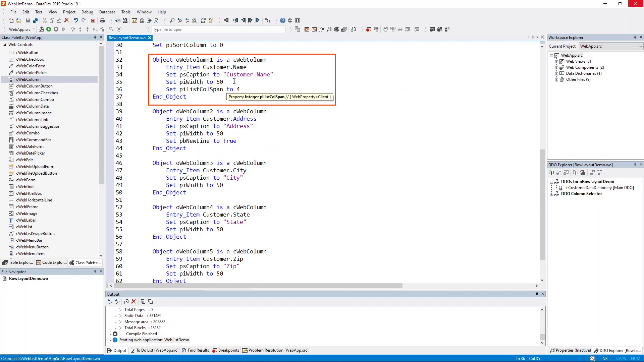Click the Cut scissors icon

tap(45, 20)
